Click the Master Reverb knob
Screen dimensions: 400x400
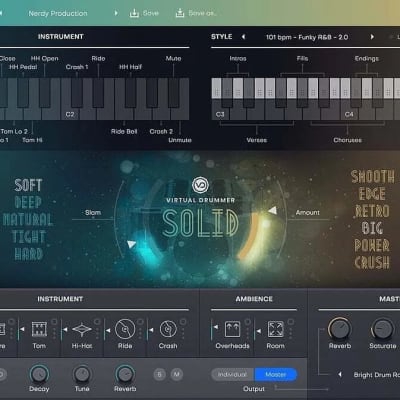click(x=339, y=329)
